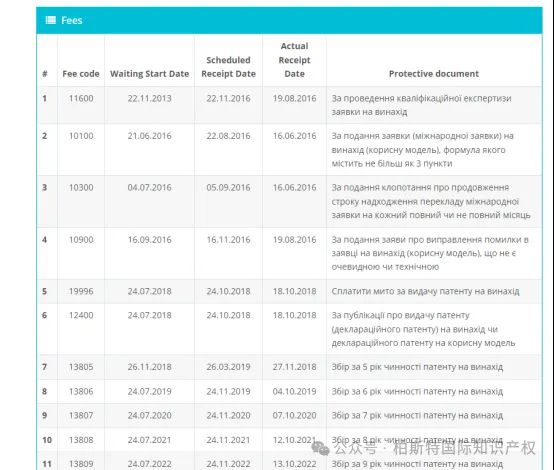Select fee code 11600

tap(81, 98)
